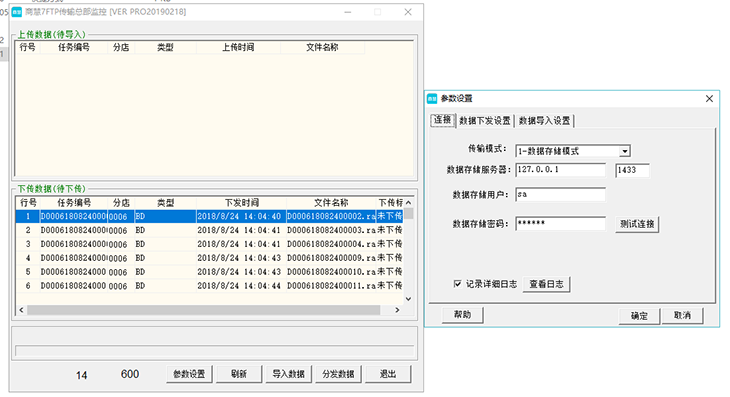Focus the port field showing 1433

point(632,170)
